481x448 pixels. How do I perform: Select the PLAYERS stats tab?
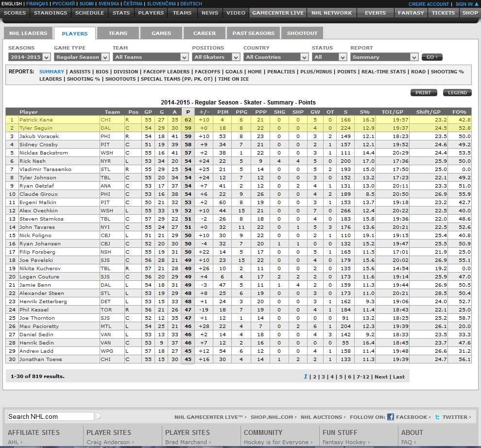click(x=74, y=34)
